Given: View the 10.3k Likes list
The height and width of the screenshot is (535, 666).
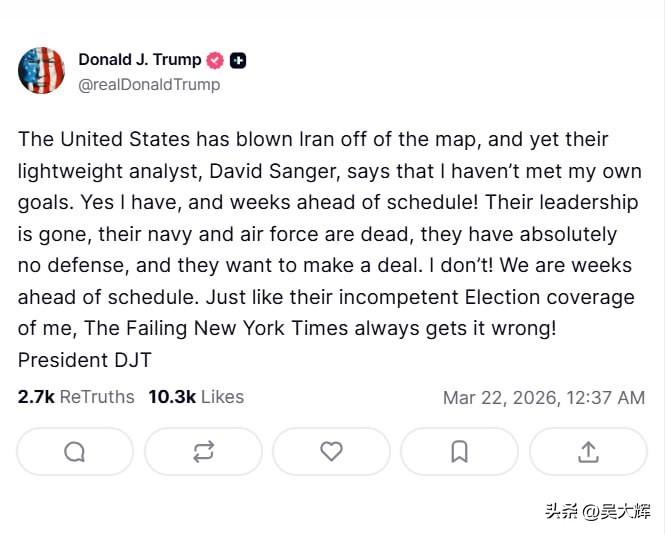Looking at the screenshot, I should (196, 397).
